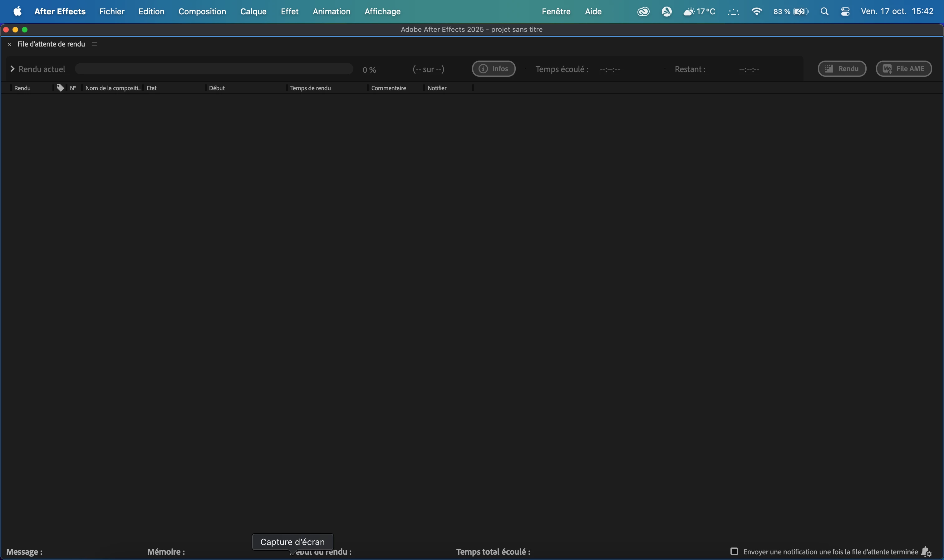This screenshot has height=560, width=944.
Task: Open notification settings bell icon
Action: [x=926, y=552]
